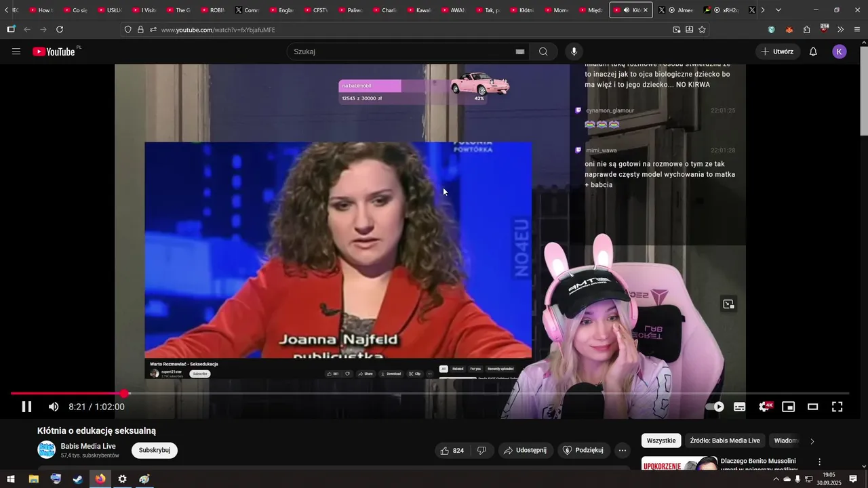Open the taskbar Settings gear

pyautogui.click(x=122, y=479)
